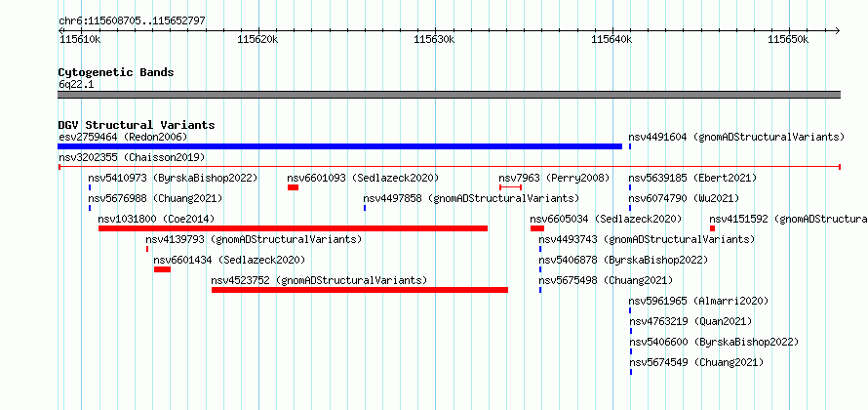This screenshot has width=868, height=410.
Task: Select the nsv5406878 (ByrskaBishop2022) label
Action: coord(623,260)
